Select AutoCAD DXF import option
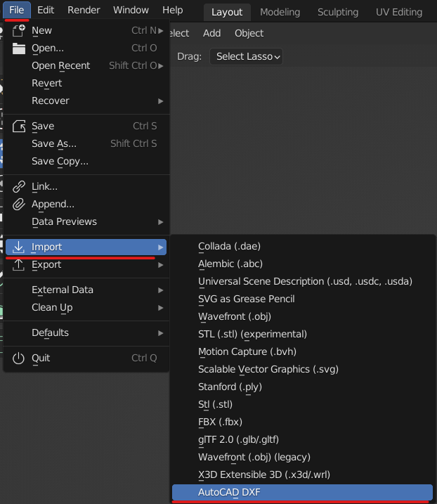This screenshot has width=437, height=504. coord(302,493)
